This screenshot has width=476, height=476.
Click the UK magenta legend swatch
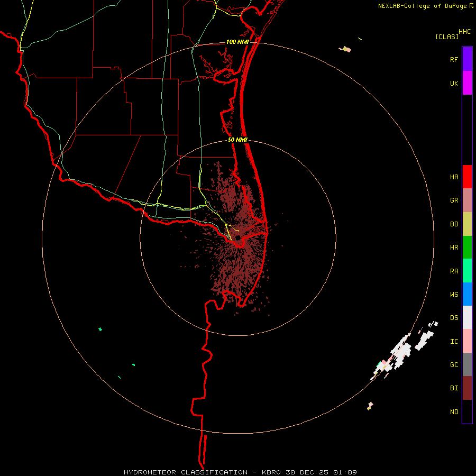click(467, 83)
